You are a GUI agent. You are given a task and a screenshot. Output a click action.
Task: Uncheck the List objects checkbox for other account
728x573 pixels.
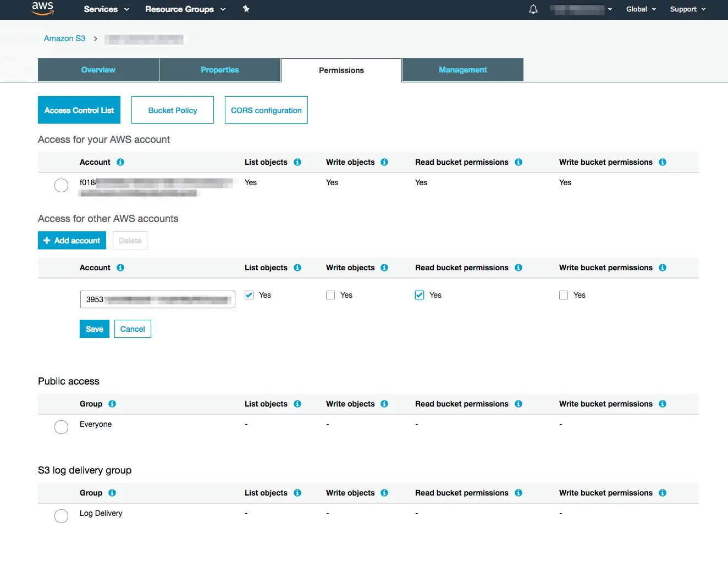[x=249, y=295]
